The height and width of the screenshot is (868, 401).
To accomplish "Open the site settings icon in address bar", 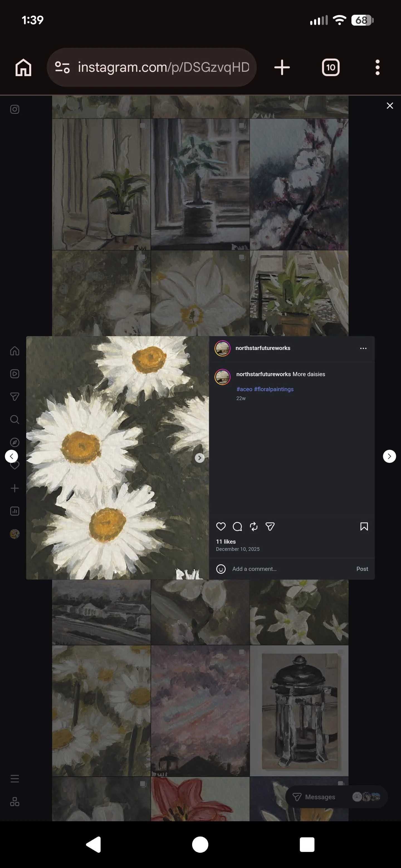I will coord(62,67).
